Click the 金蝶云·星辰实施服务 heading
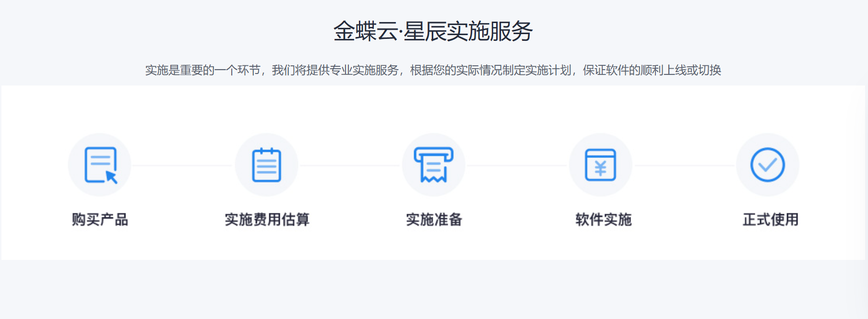 pos(433,32)
